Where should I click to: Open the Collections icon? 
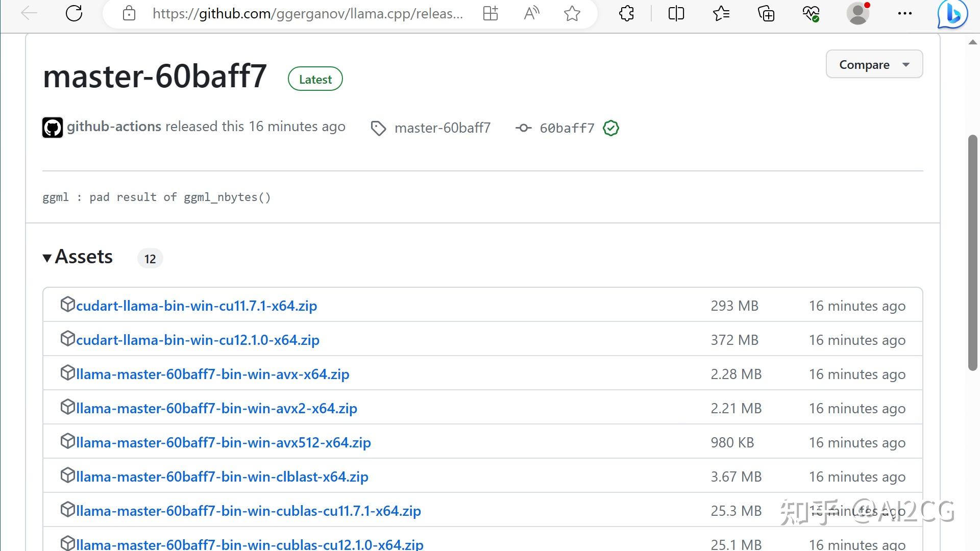coord(766,14)
